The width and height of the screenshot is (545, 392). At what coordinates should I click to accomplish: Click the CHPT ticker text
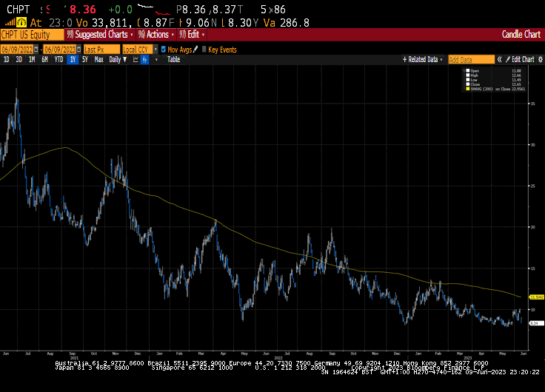coord(18,10)
